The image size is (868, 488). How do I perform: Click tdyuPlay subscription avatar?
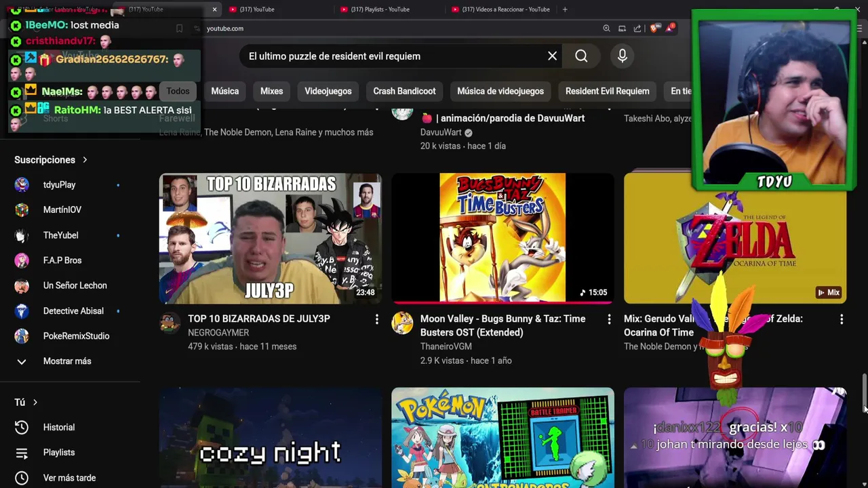pos(22,185)
